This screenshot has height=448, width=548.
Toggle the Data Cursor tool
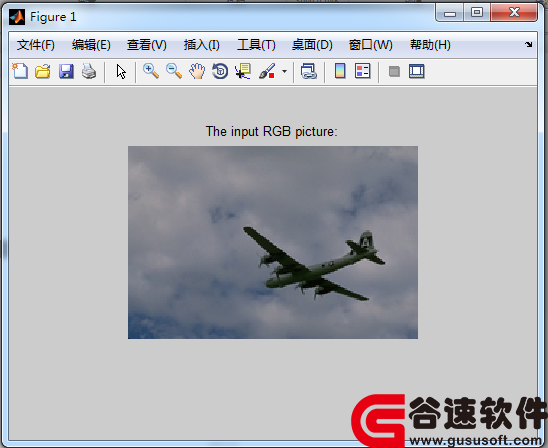click(243, 71)
